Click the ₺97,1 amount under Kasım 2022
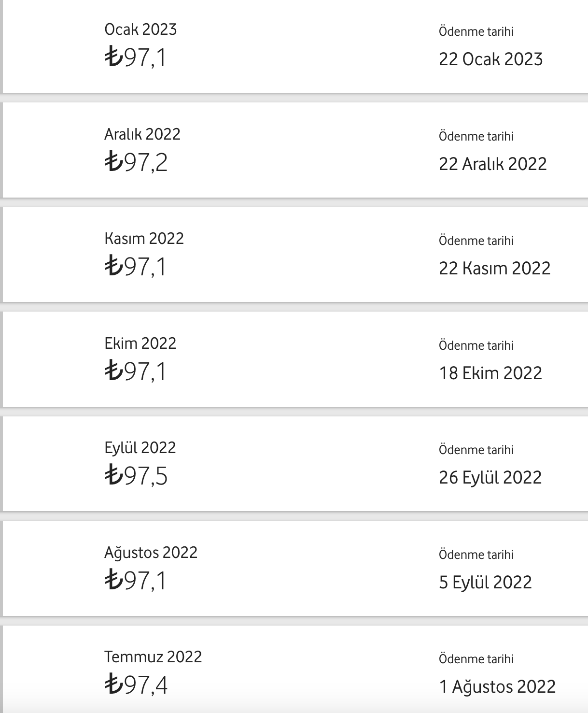This screenshot has height=713, width=588. pyautogui.click(x=136, y=266)
